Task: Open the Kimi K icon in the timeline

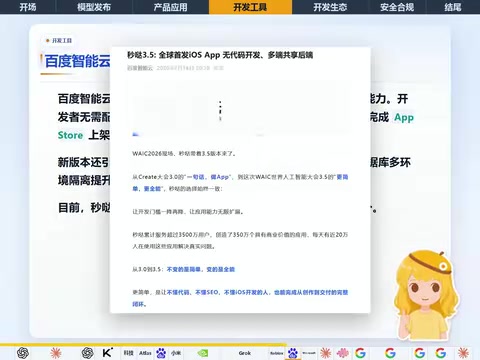Action: pos(107,353)
